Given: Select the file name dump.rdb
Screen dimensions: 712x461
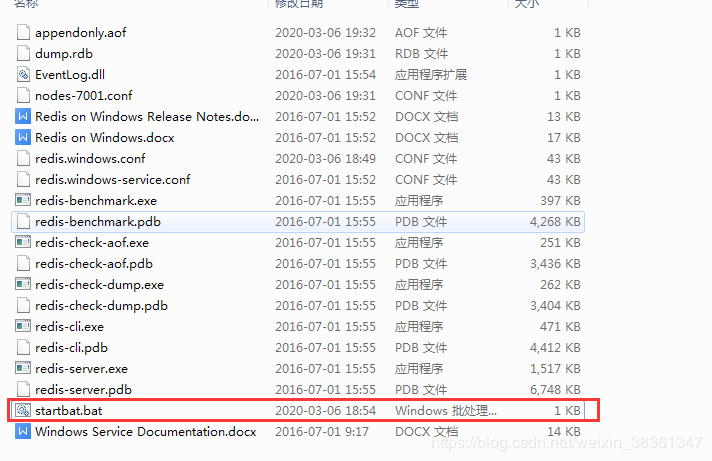Looking at the screenshot, I should [64, 54].
